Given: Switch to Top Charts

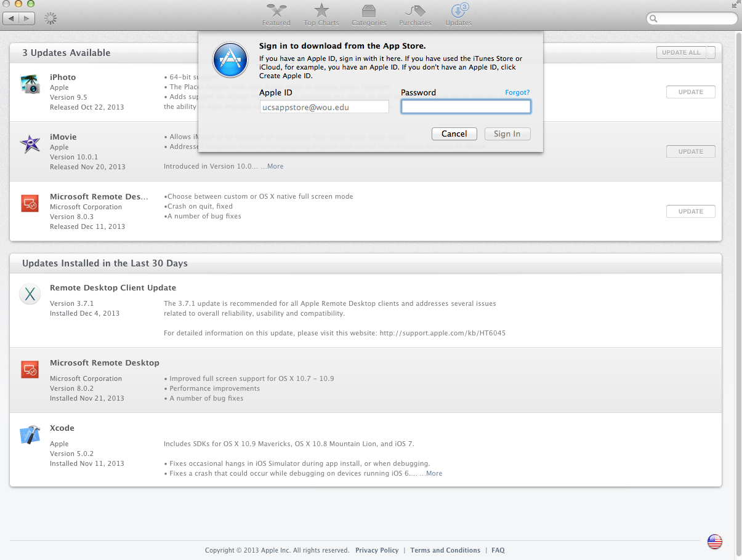Looking at the screenshot, I should pyautogui.click(x=321, y=15).
